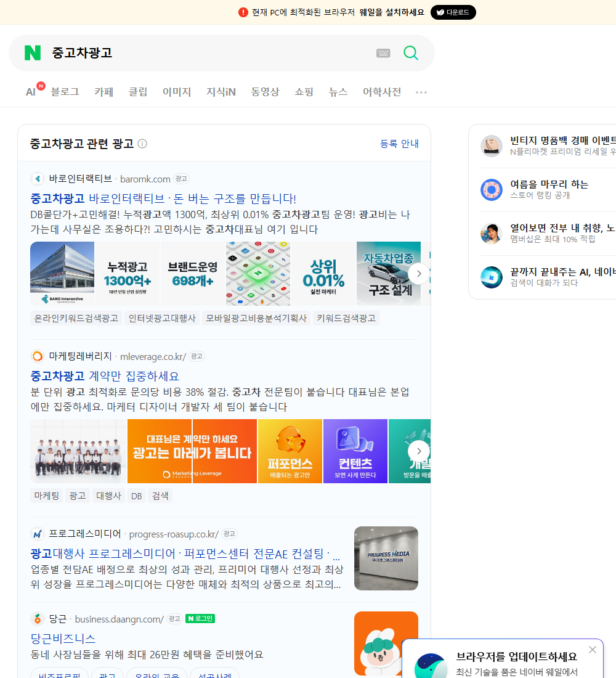616x678 pixels.
Task: Show next images in 마케팅레버리지 carousel
Action: [x=418, y=451]
